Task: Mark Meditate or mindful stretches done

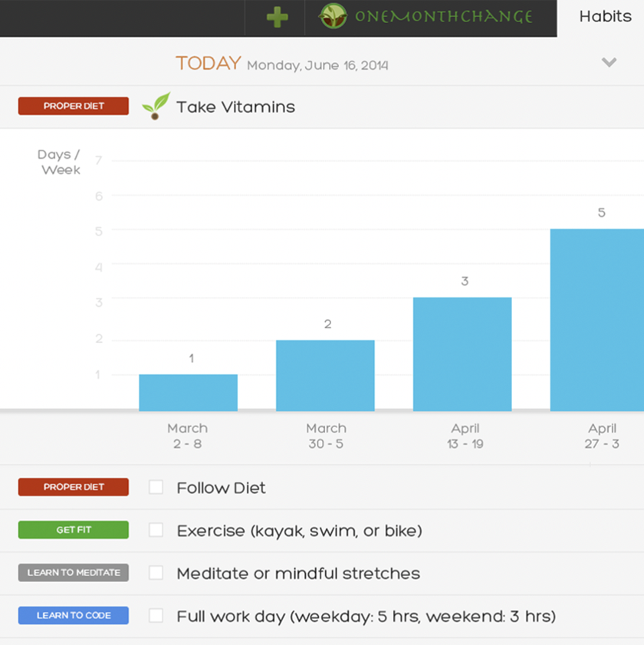Action: click(156, 573)
